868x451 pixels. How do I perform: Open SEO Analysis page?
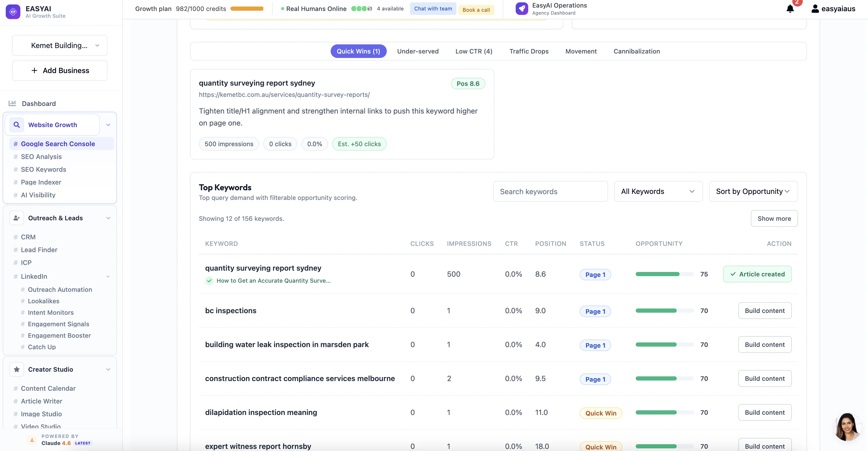41,157
